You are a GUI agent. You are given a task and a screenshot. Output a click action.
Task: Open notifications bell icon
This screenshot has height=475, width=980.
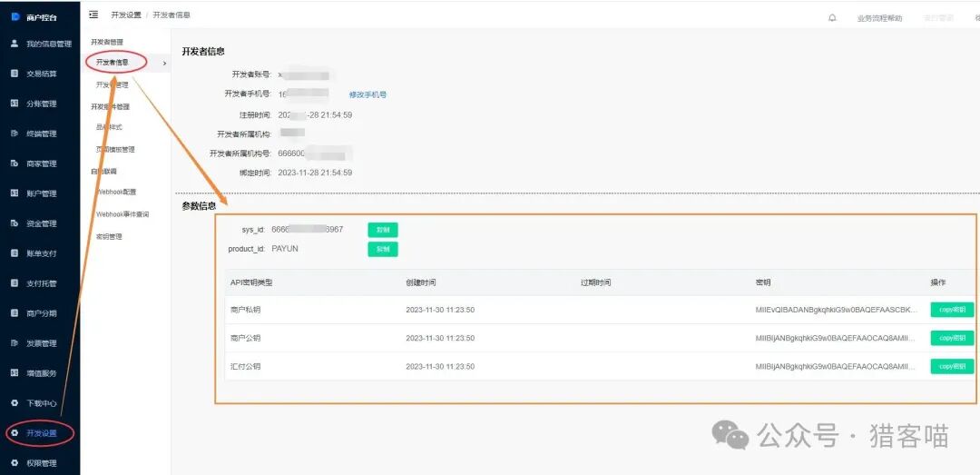click(x=832, y=18)
